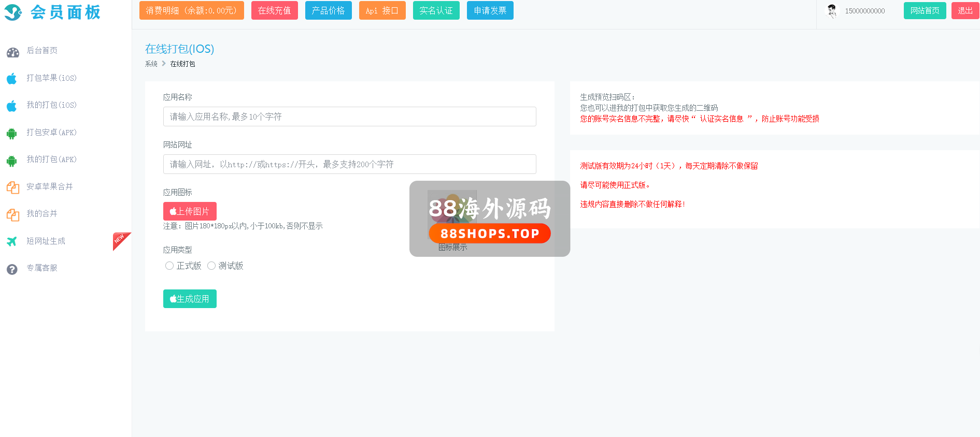This screenshot has height=437, width=980.
Task: Focus the 应用名称 input field
Action: click(x=349, y=116)
